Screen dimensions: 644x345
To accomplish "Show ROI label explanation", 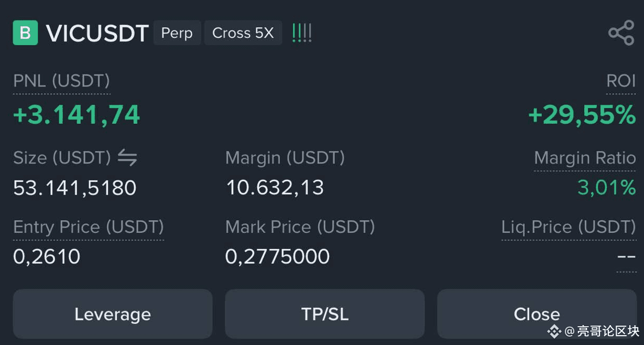I will point(621,81).
